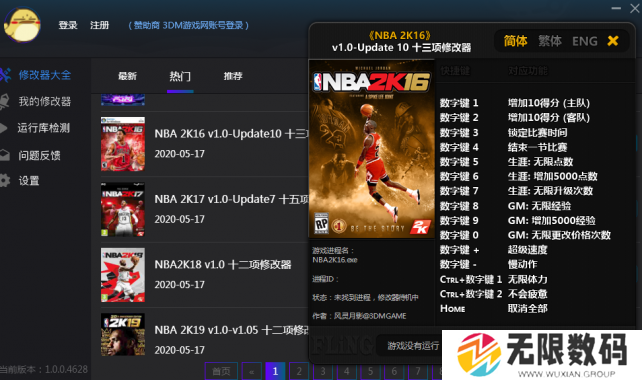Go to previous page arrow button

[251, 371]
